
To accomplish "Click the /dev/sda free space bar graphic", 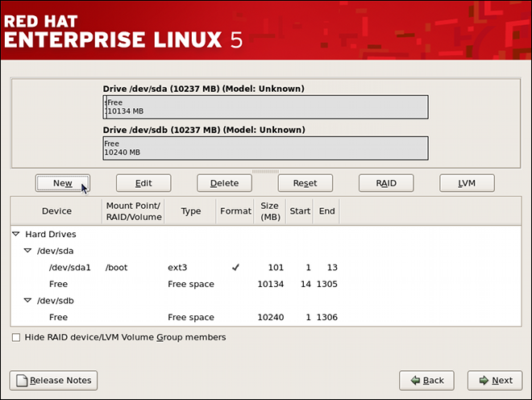I will [x=266, y=107].
